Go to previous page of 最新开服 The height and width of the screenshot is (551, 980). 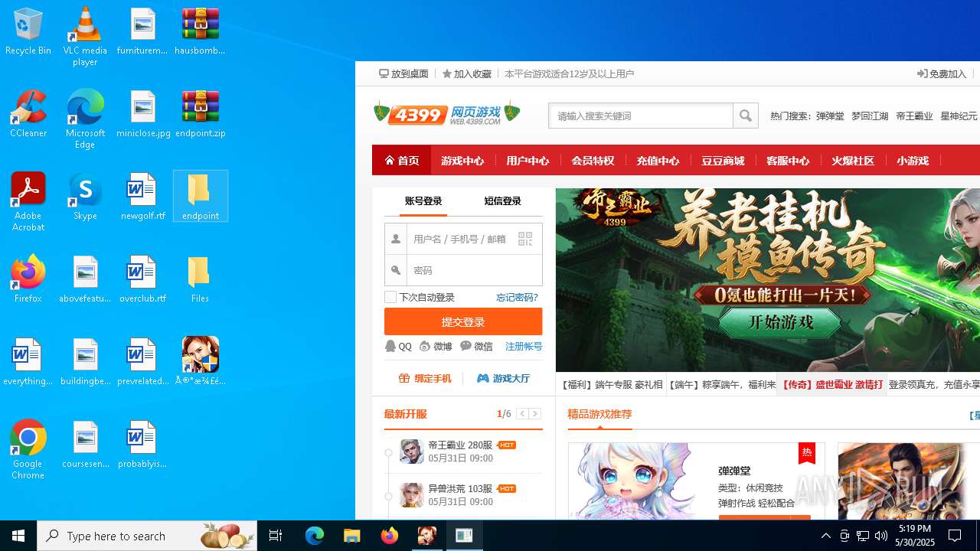(x=522, y=414)
